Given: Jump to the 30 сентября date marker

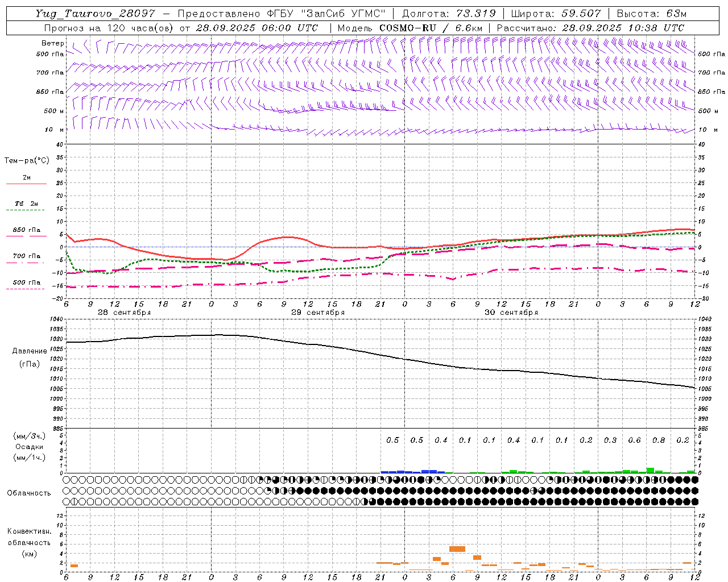Looking at the screenshot, I should 511,313.
